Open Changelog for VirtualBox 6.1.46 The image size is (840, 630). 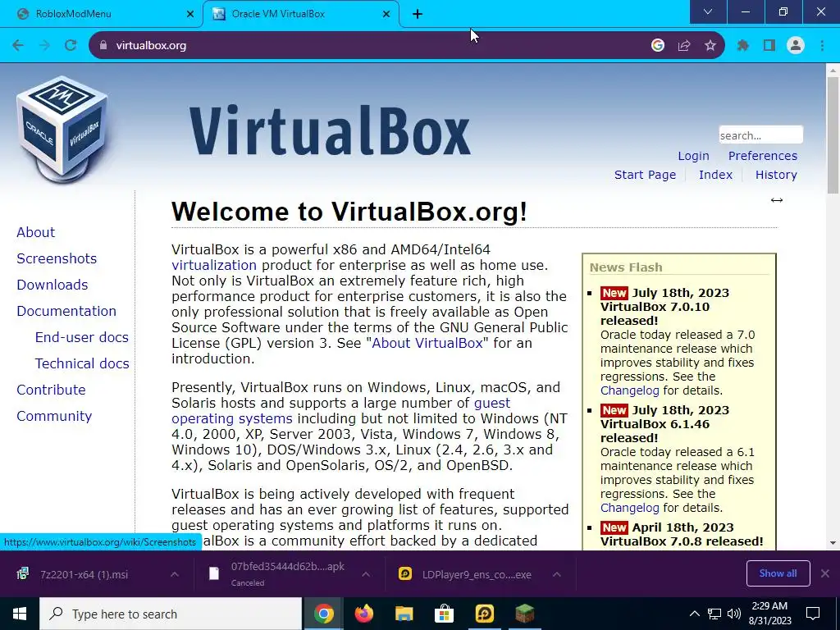629,508
